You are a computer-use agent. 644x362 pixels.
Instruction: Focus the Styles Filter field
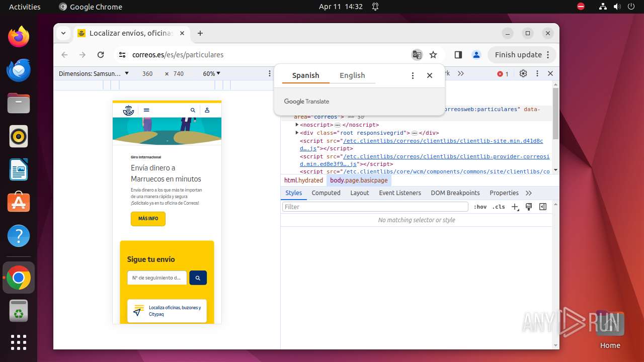click(375, 207)
